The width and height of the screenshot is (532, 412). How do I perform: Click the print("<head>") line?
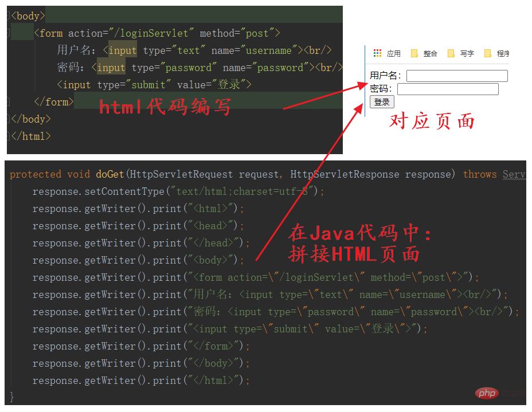[138, 226]
